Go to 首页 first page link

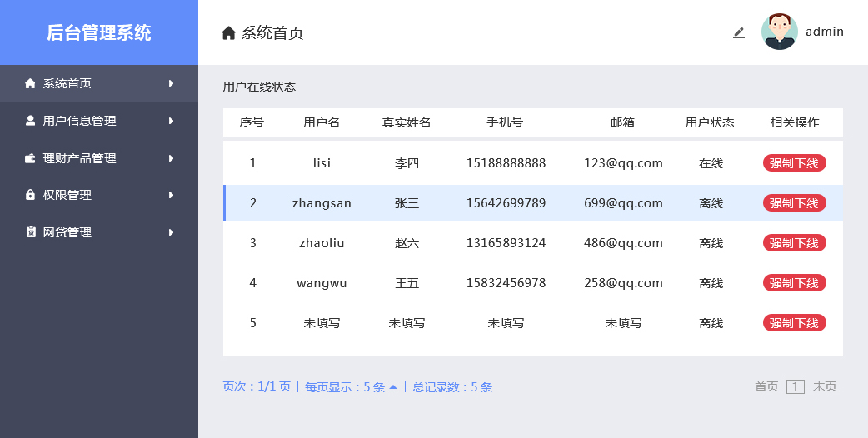pos(766,386)
